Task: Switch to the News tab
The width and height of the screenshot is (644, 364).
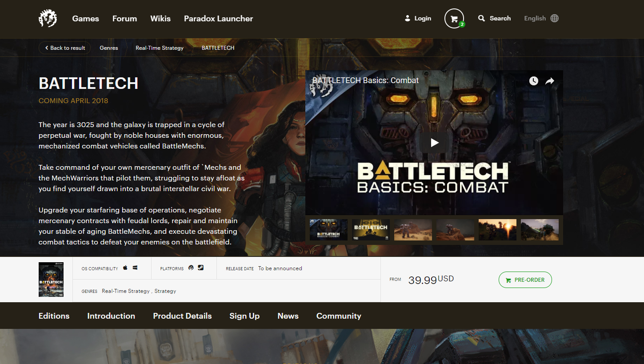Action: pyautogui.click(x=288, y=316)
